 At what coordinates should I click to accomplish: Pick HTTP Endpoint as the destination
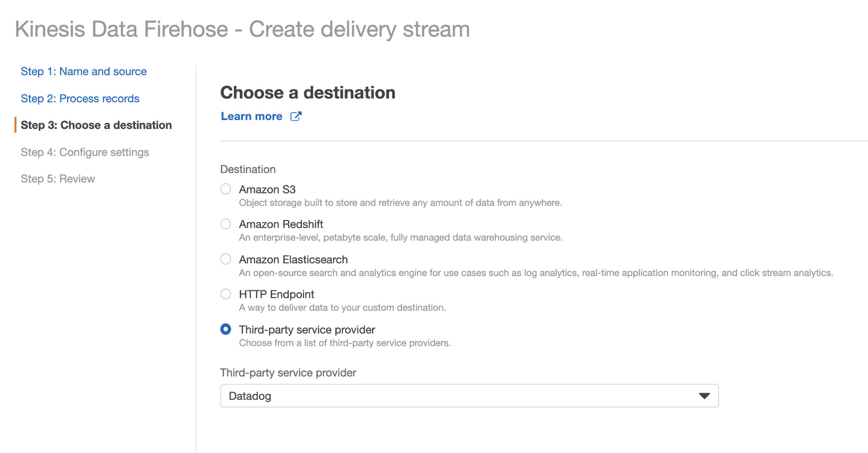point(225,294)
